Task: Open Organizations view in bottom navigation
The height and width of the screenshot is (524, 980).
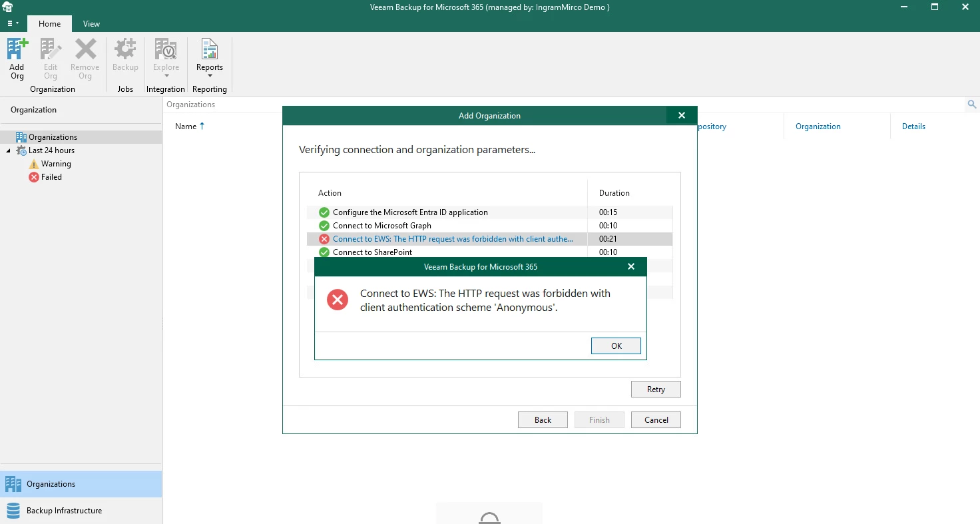Action: pyautogui.click(x=81, y=484)
